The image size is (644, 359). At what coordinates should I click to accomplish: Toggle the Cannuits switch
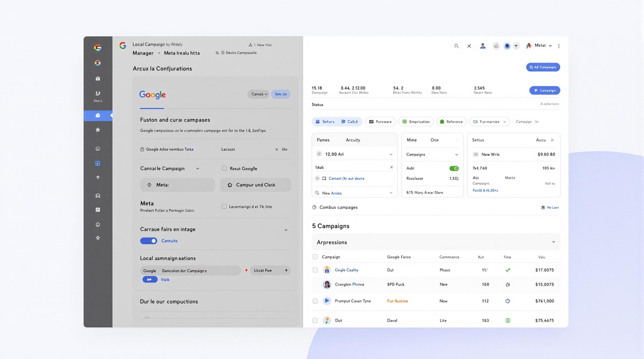coord(149,241)
